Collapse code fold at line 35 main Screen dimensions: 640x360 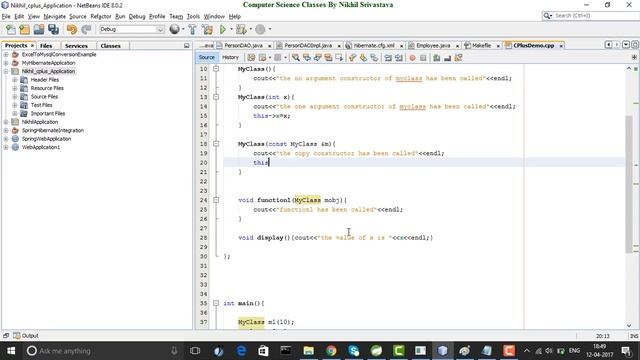point(216,303)
